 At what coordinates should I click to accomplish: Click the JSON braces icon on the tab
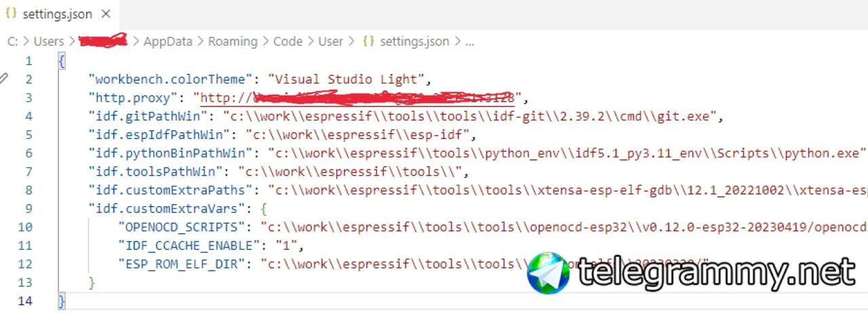pos(11,14)
